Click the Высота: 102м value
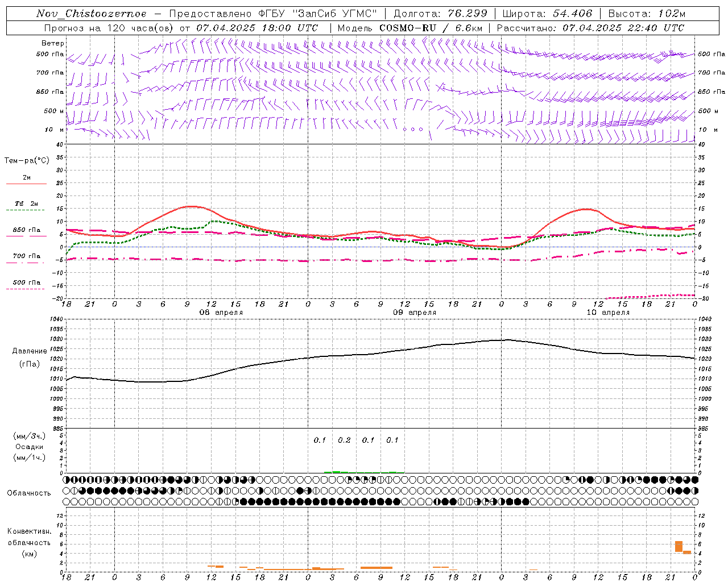 click(647, 14)
